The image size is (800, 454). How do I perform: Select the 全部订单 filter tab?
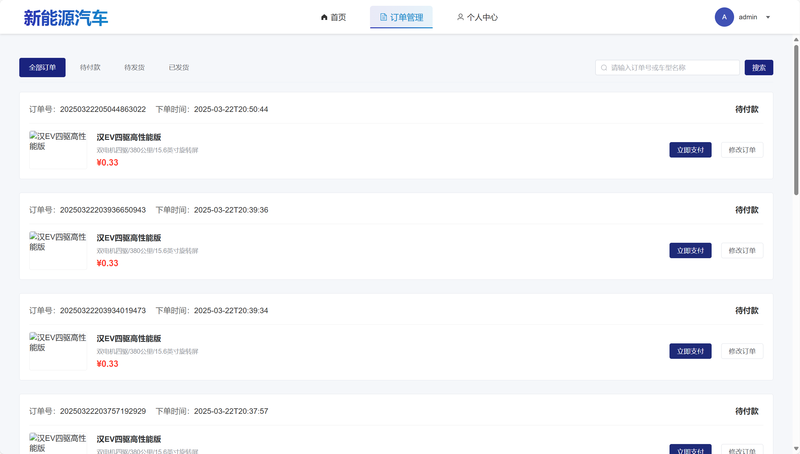tap(42, 67)
